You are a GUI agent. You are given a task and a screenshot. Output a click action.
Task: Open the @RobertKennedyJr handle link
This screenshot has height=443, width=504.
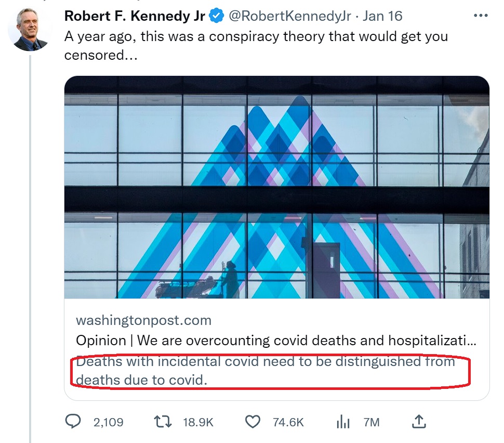coord(290,16)
